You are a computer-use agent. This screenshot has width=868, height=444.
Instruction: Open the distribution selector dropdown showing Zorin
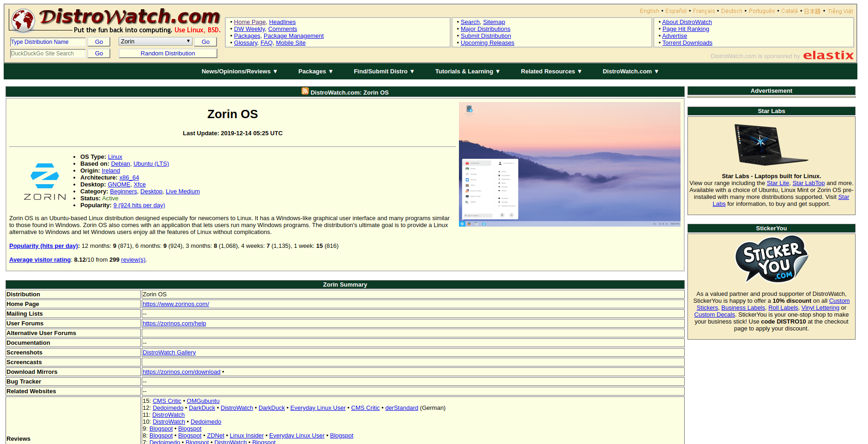click(155, 41)
